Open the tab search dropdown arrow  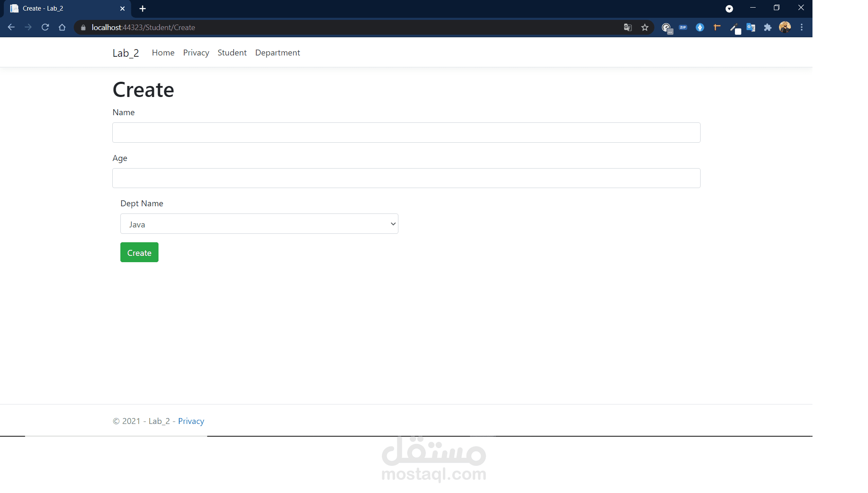point(729,8)
